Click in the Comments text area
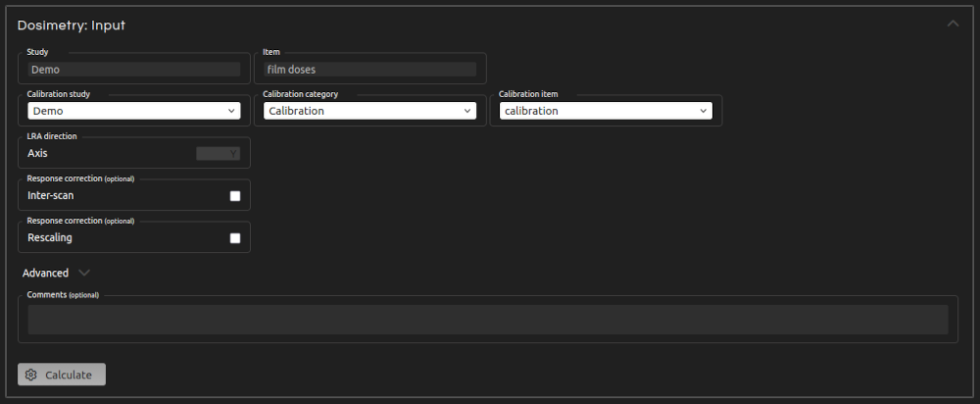Viewport: 980px width, 404px height. click(x=487, y=320)
